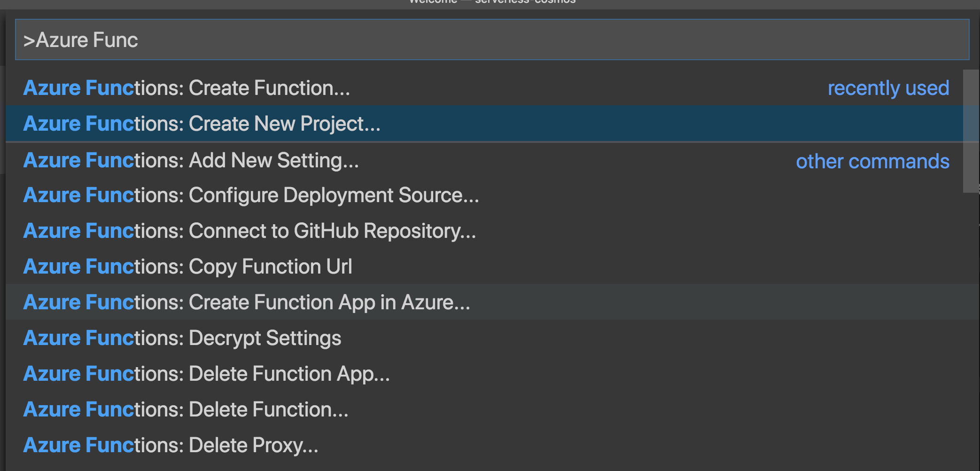Pick the Azure Functions: Delete Function entry
The width and height of the screenshot is (980, 471).
click(x=186, y=409)
